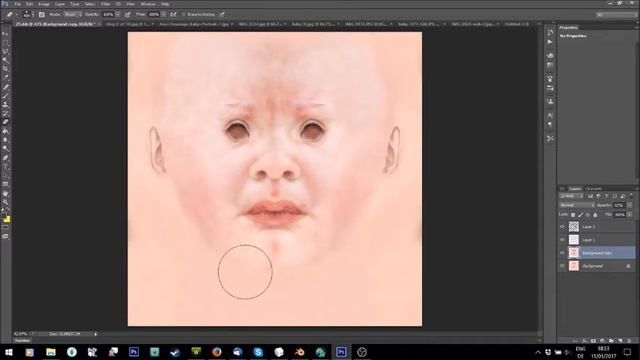The width and height of the screenshot is (640, 360).
Task: Open layer Opacity slider arrow
Action: [630, 205]
